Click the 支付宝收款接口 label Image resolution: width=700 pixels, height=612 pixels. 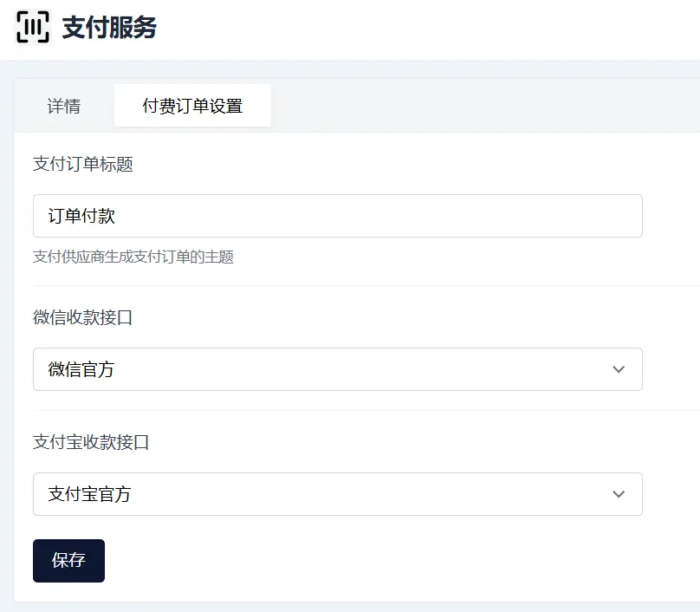pos(91,442)
